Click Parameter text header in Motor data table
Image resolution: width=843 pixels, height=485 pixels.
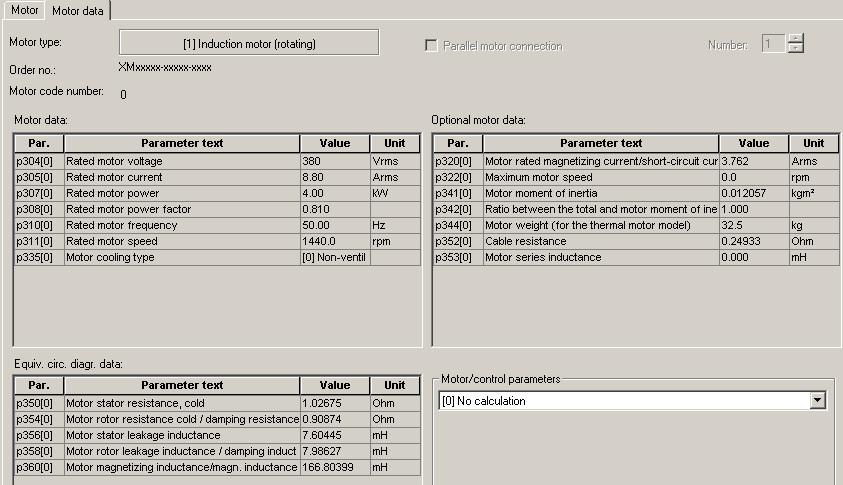[182, 143]
